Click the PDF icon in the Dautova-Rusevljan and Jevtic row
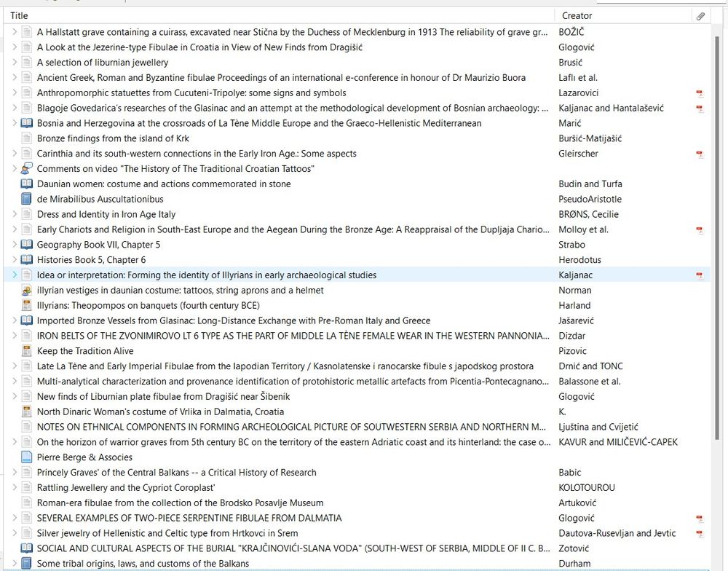Screen dimensions: 728x571 700,534
